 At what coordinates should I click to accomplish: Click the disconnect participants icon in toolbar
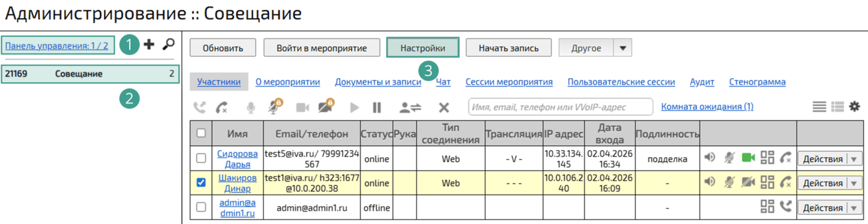pyautogui.click(x=222, y=108)
